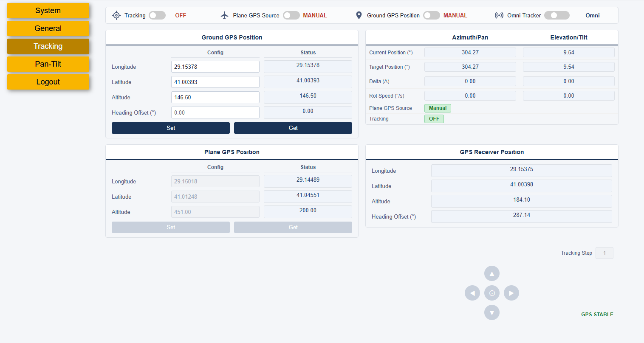Focus the Ground GPS Latitude config field
Viewport: 644px width, 343px height.
pos(215,82)
